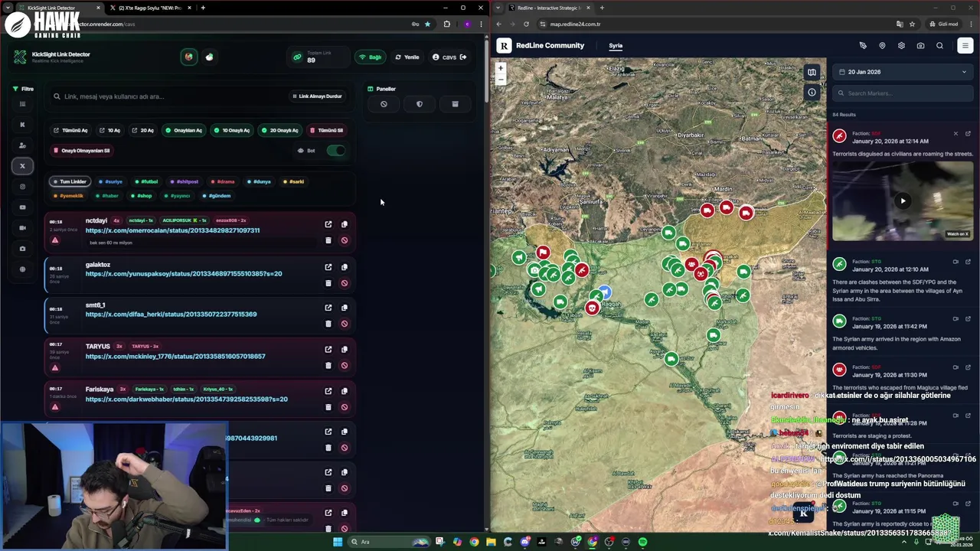The image size is (980, 551).
Task: Open the blocked list panel icon under Paneller
Action: (384, 104)
